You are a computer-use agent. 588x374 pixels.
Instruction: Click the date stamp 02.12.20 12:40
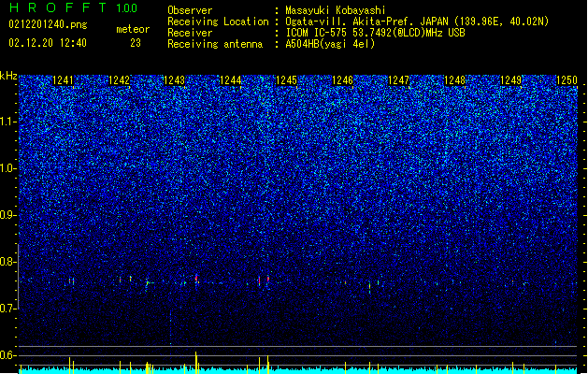coord(48,43)
